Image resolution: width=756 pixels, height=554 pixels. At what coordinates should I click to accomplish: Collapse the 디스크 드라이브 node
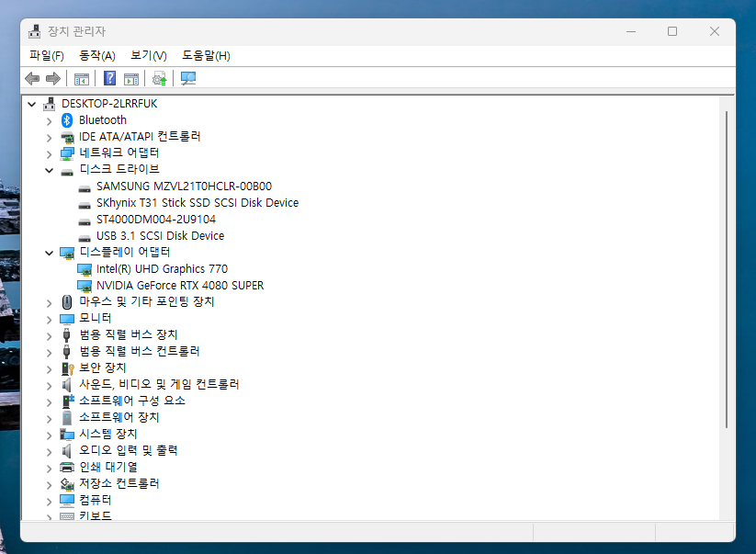pyautogui.click(x=50, y=170)
